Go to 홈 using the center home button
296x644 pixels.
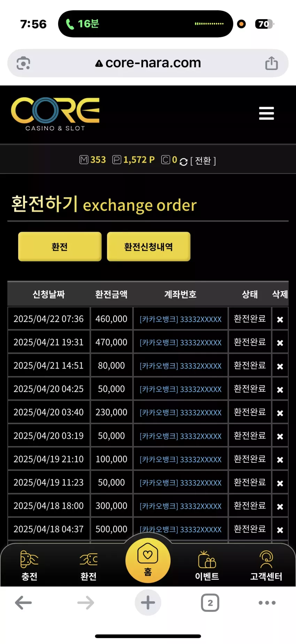pos(148,560)
